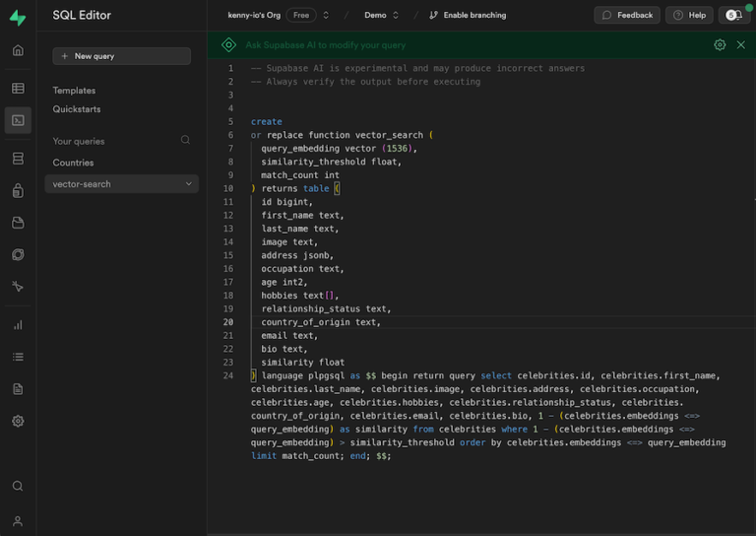
Task: Expand the Demo project switcher
Action: (396, 15)
